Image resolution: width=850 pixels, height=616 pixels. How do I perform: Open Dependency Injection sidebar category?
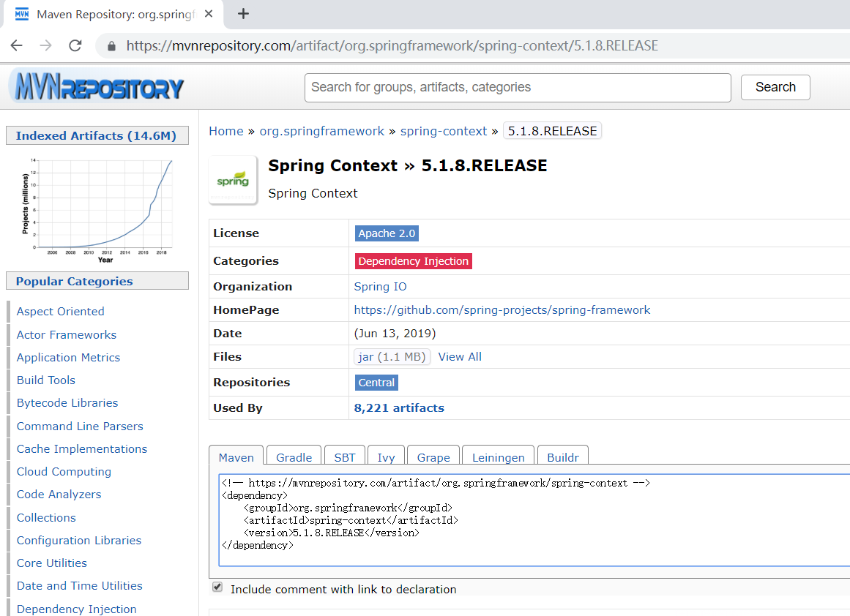77,609
